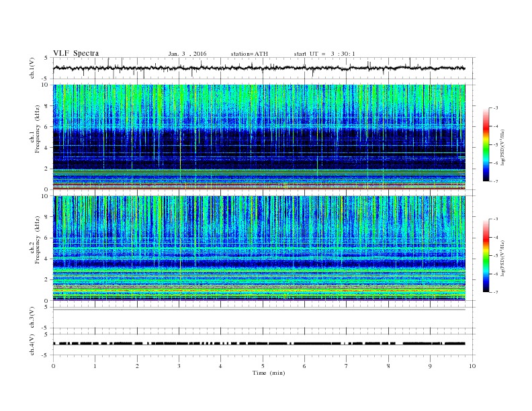Select the "start UT = 3 :30: 1" text
Screen dimensions: 532x411
tap(324, 54)
